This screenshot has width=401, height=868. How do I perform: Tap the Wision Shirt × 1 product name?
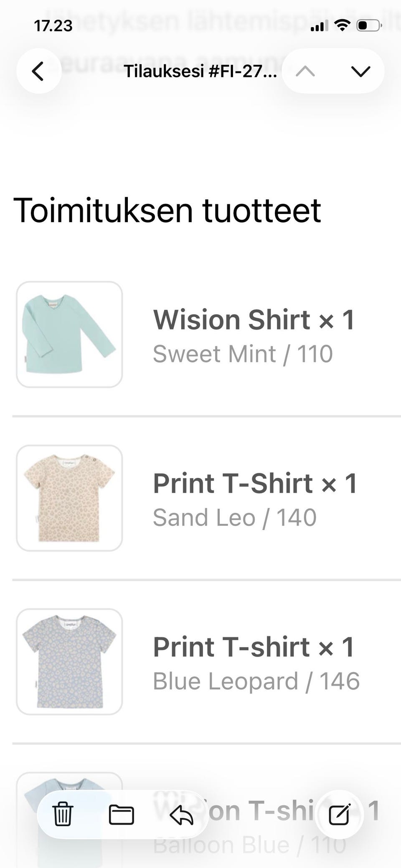tap(254, 320)
